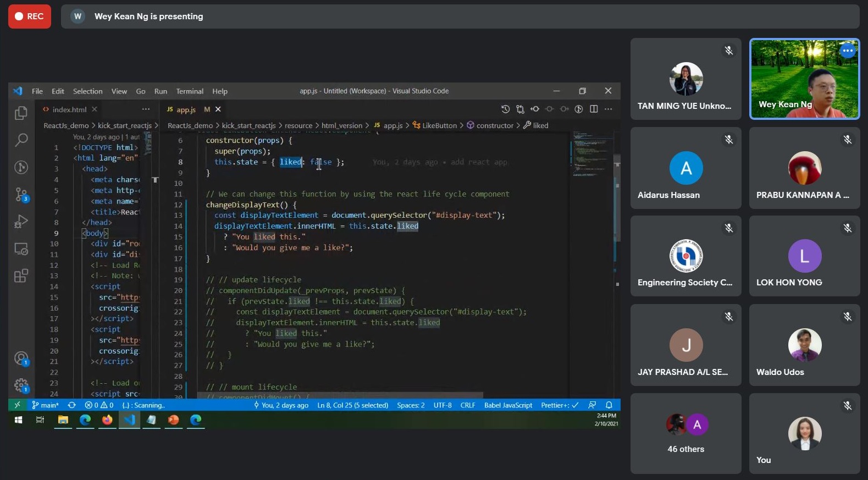Screen dimensions: 868x480
Task: Open the Terminal menu
Action: (x=190, y=91)
